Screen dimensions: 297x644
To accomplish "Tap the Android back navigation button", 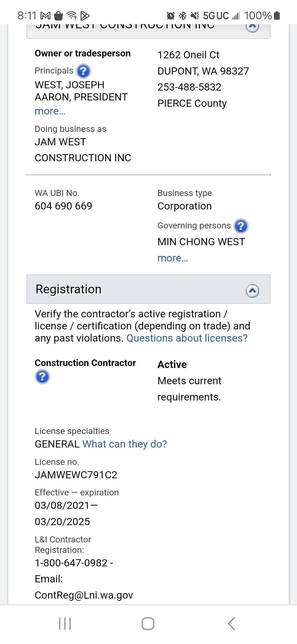I will click(x=231, y=623).
